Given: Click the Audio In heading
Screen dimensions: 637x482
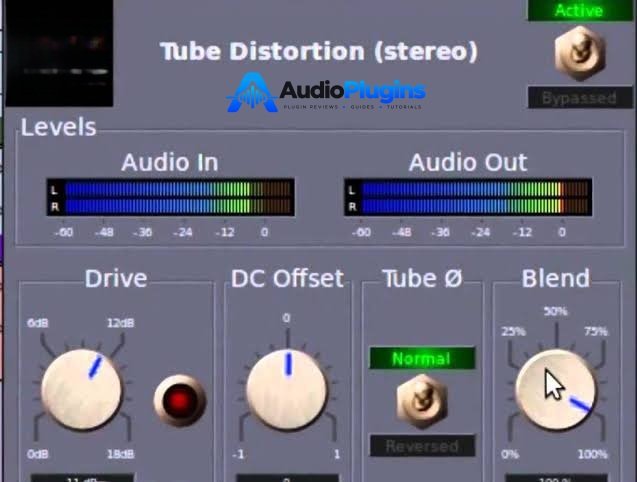Looking at the screenshot, I should coord(170,162).
